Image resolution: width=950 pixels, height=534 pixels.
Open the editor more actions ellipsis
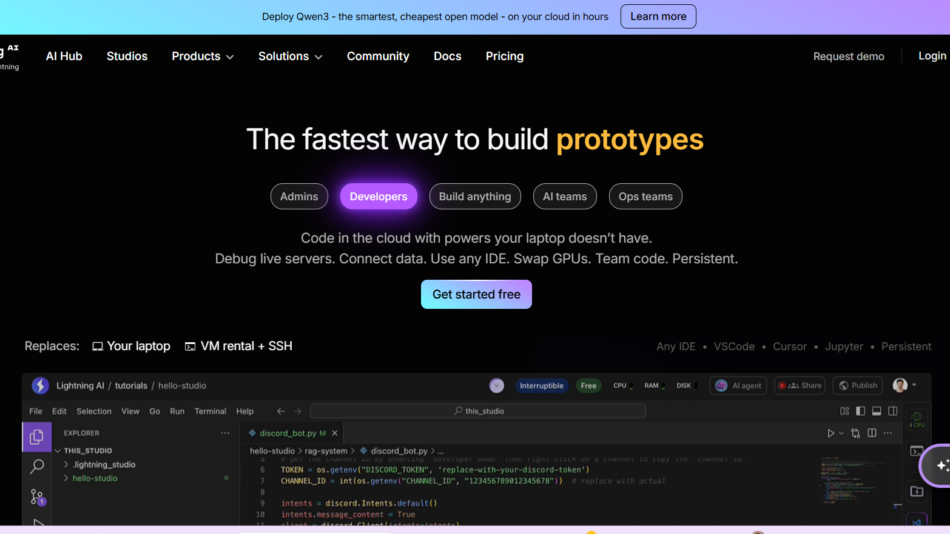(888, 433)
